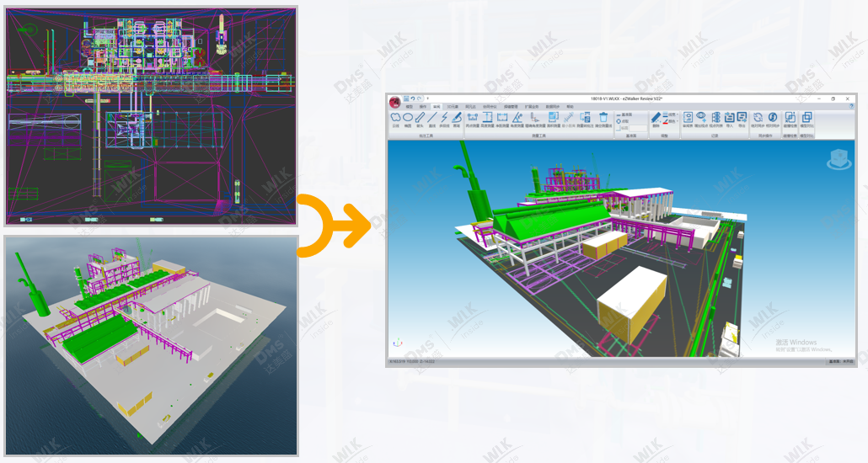Start the collision check (碰撞检查)
Screen dimensions: 868x463
[x=790, y=120]
